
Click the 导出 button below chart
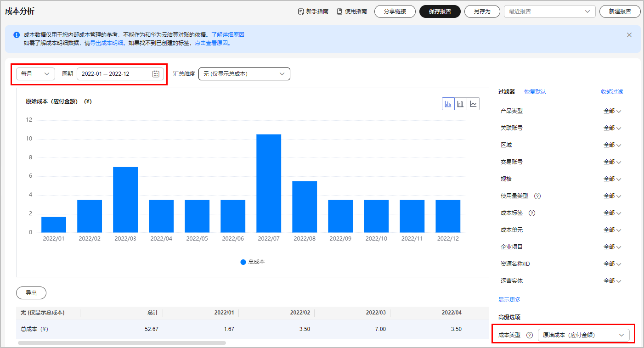(x=31, y=293)
